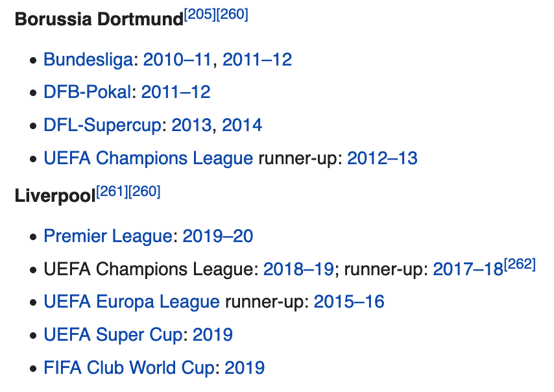Follow the UEFA Europa League link
554x392 pixels.
tap(132, 302)
